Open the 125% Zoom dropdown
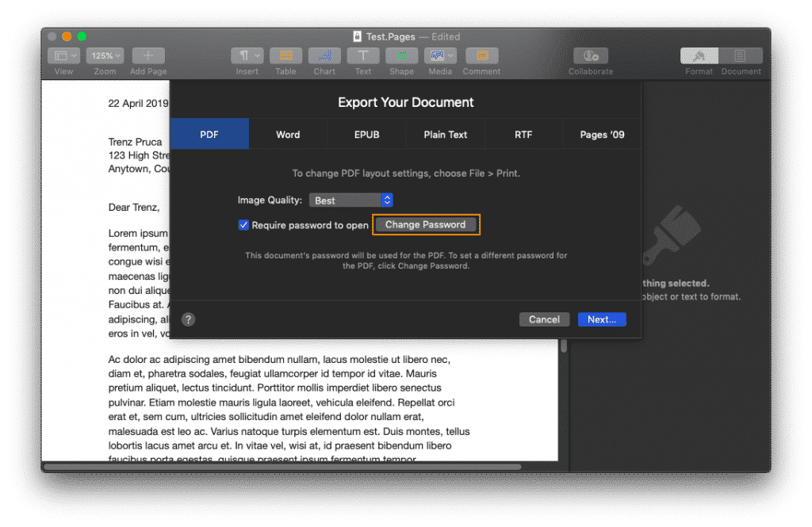The image size is (812, 527). 105,55
